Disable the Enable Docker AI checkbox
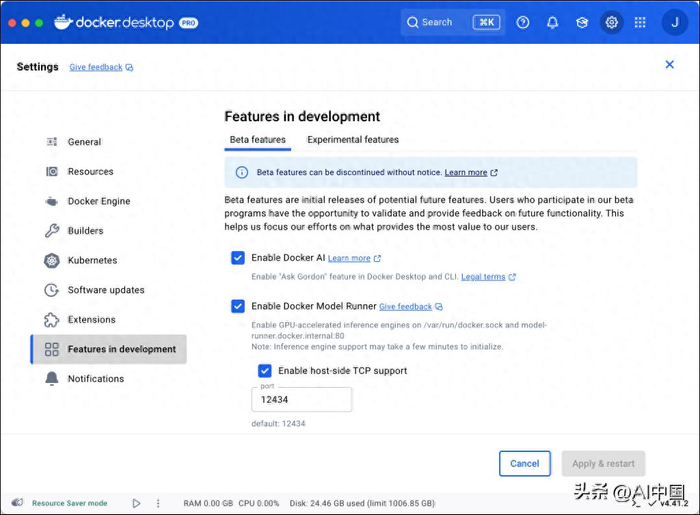This screenshot has width=700, height=515. coord(238,258)
